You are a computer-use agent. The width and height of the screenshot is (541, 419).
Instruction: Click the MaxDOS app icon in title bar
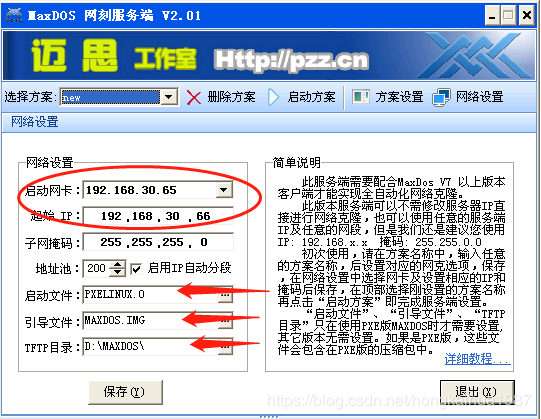click(14, 15)
